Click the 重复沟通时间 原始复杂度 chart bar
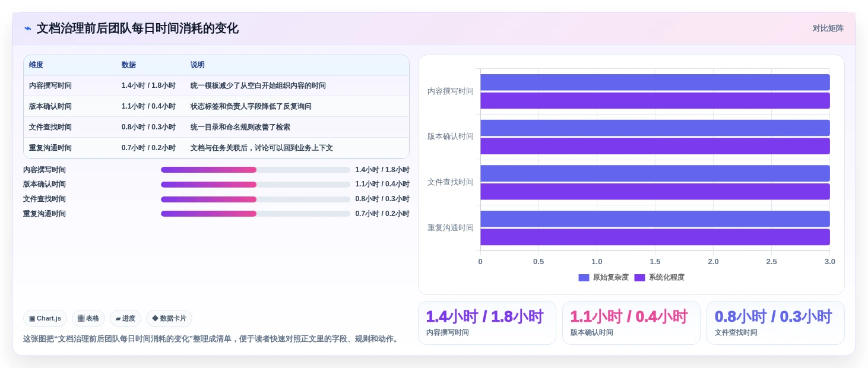The image size is (868, 368). [655, 219]
